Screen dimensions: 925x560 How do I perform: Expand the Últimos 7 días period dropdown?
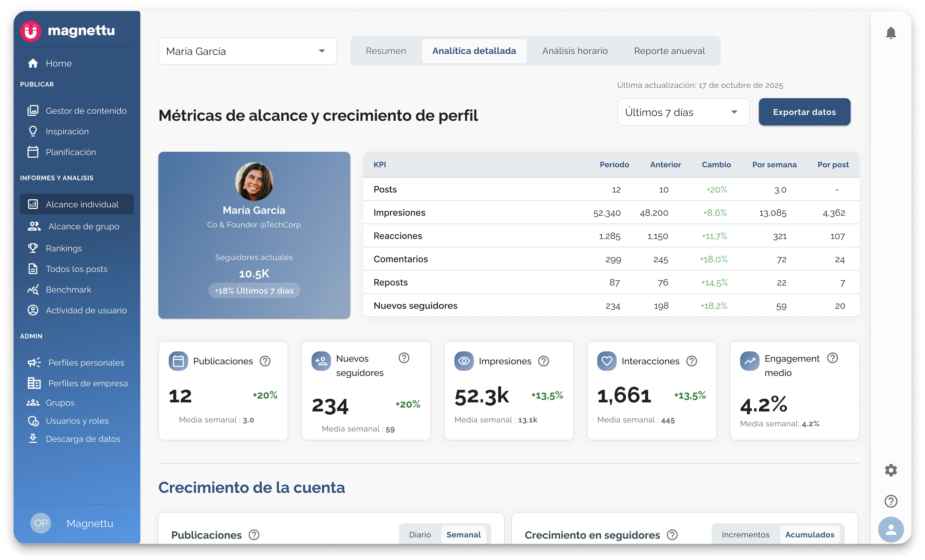pos(683,112)
